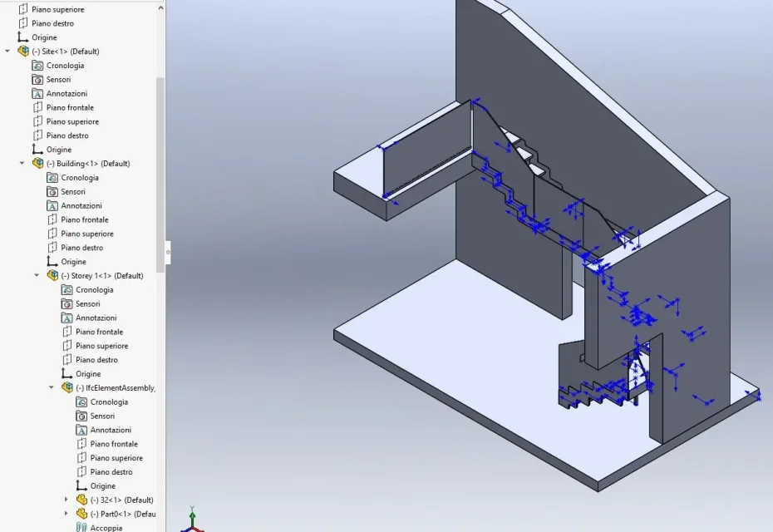
Task: Click the Accoppia mates paperclip icon
Action: pos(81,528)
